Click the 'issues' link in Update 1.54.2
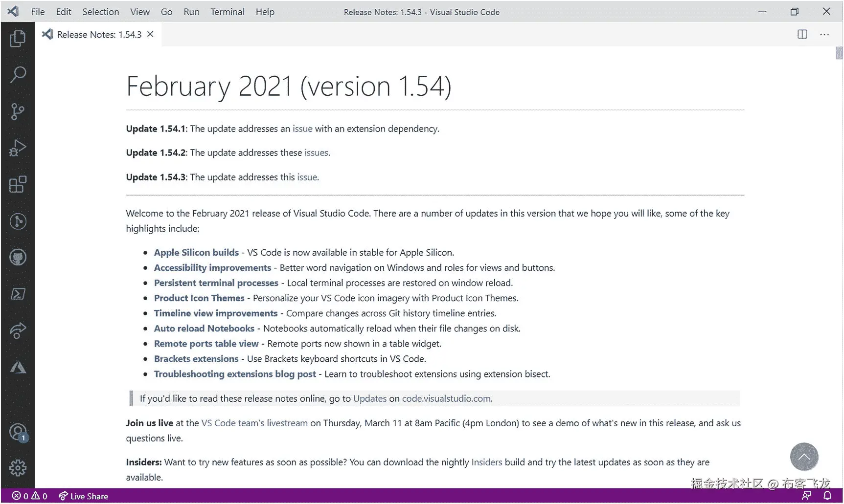 [316, 153]
